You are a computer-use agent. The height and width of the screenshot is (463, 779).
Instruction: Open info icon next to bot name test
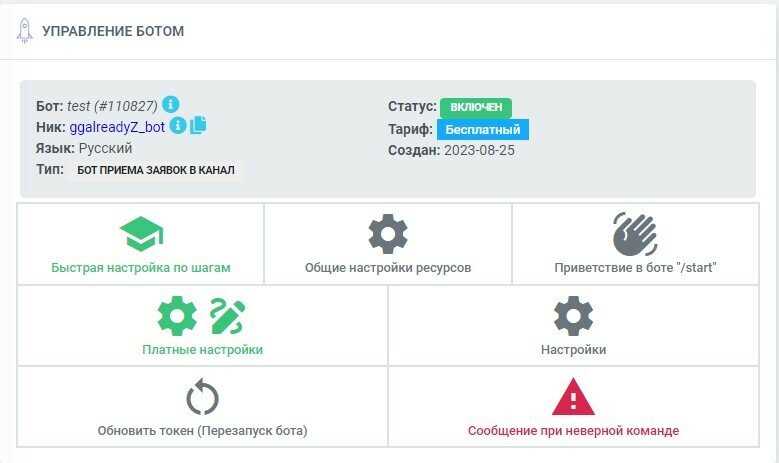170,104
